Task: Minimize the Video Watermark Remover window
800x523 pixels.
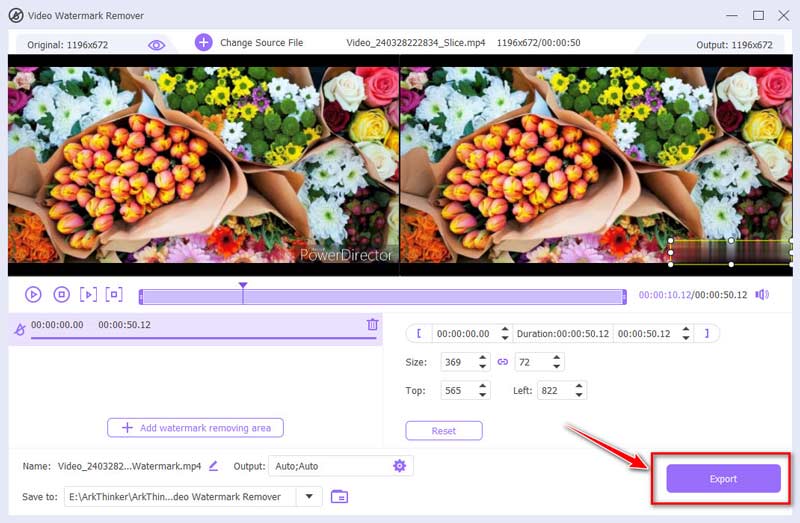Action: click(x=732, y=15)
